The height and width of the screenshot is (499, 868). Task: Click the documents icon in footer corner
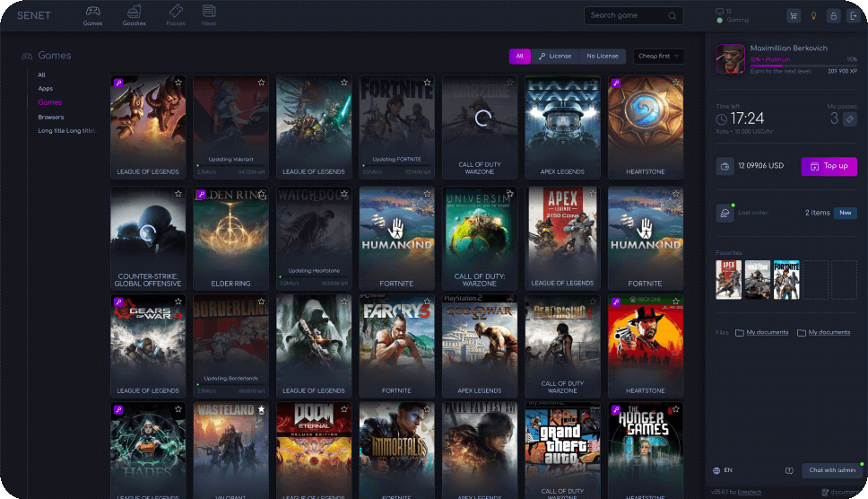point(825,493)
